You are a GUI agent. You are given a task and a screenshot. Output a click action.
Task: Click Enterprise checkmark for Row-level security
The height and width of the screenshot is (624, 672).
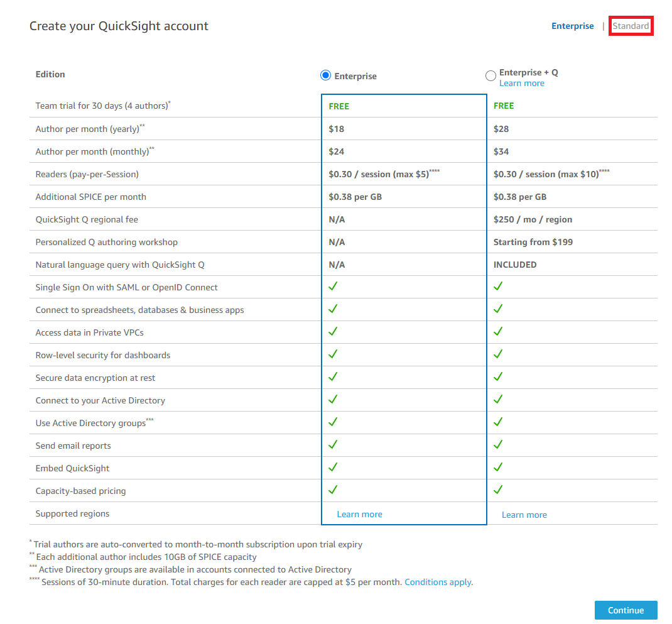pos(333,354)
